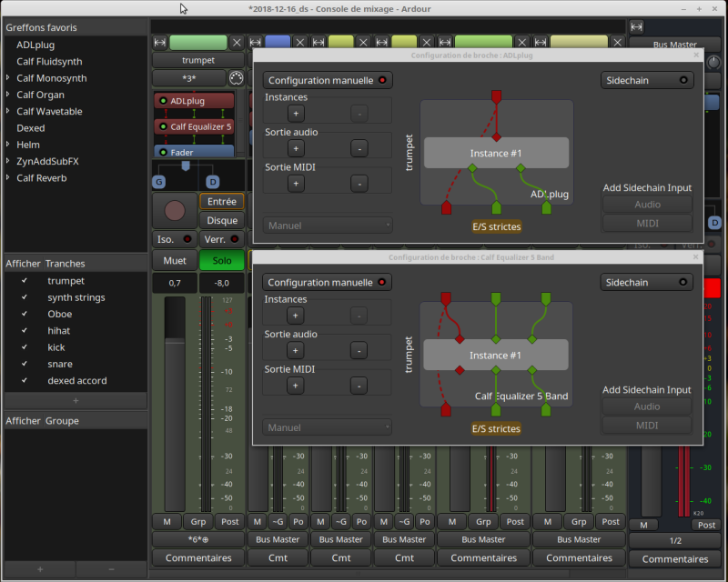Add an instance with plus in ADLplug dialog

click(x=295, y=114)
